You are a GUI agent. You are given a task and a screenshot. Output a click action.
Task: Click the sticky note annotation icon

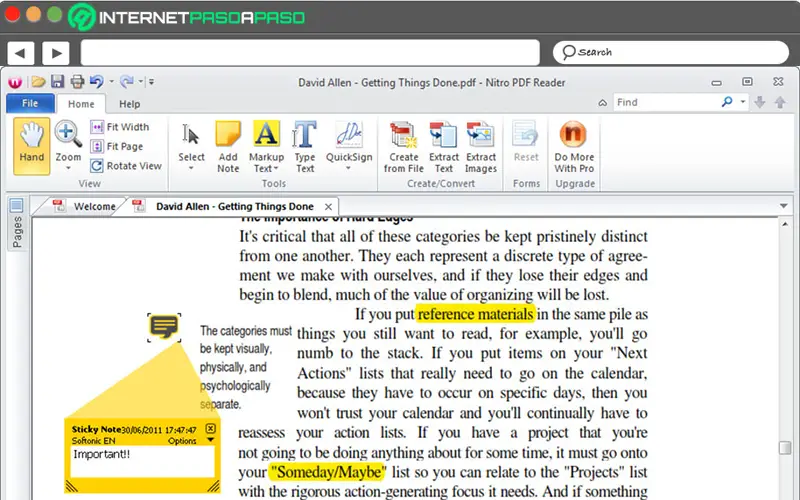coord(164,327)
